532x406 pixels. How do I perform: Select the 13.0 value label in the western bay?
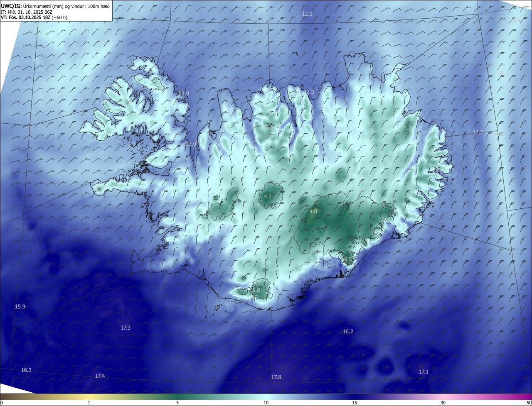point(190,144)
